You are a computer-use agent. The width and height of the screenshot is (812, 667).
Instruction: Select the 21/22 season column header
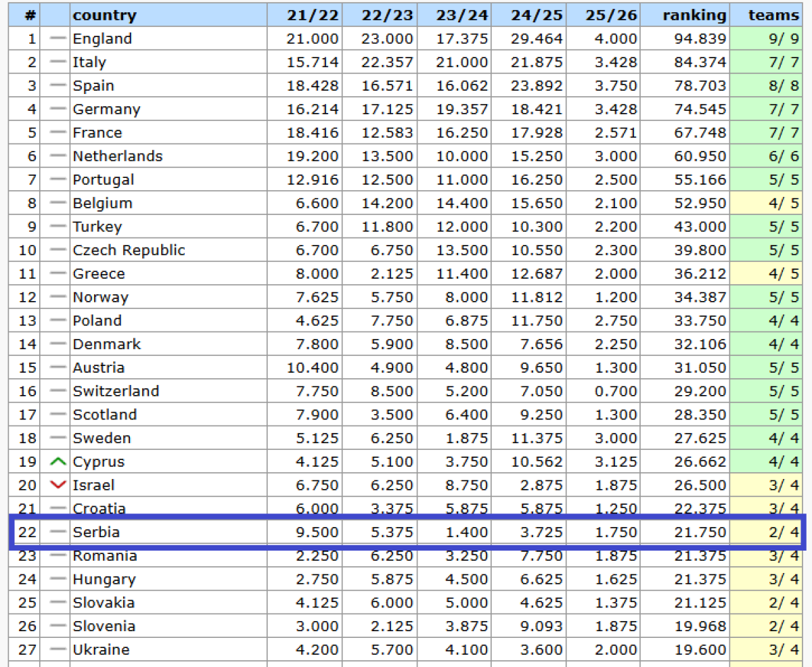click(313, 15)
